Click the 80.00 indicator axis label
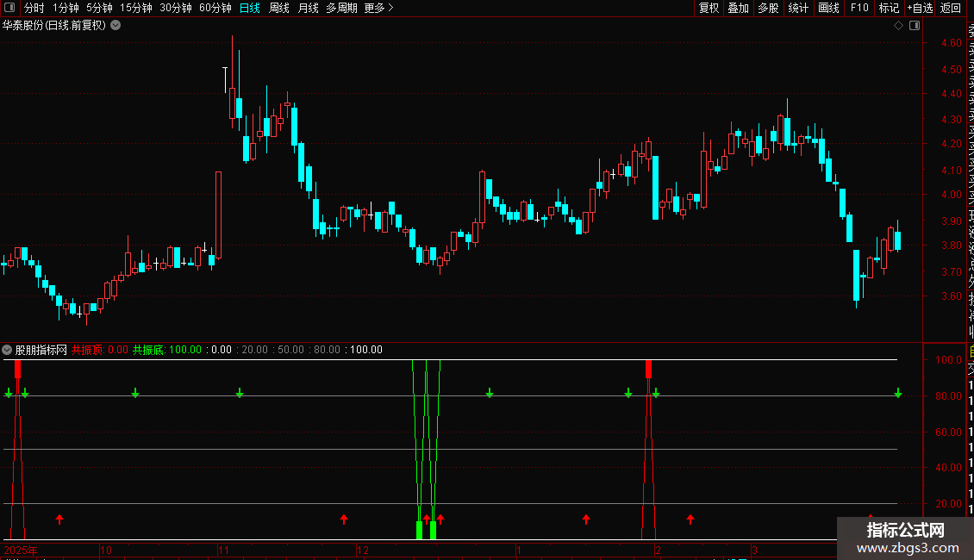Screen dimensions: 974x560 coord(948,396)
